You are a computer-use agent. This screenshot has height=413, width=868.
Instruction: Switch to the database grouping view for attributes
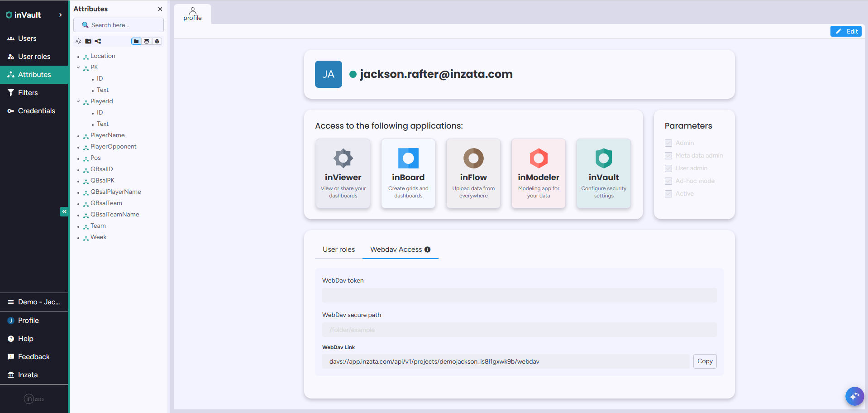click(147, 41)
